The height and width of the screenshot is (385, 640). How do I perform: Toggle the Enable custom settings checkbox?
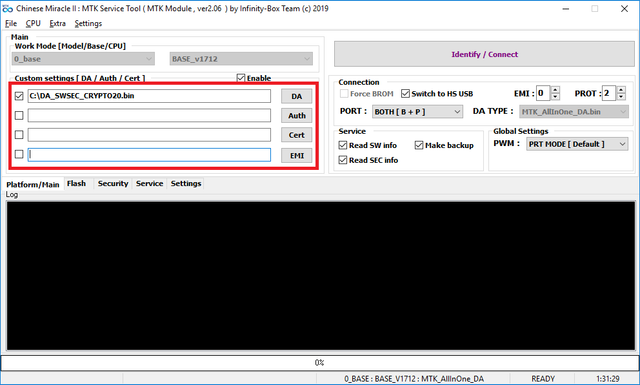pos(241,78)
